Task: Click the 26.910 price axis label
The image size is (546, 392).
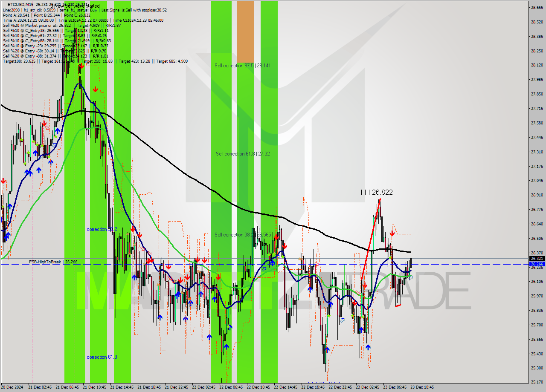Action: coord(537,195)
